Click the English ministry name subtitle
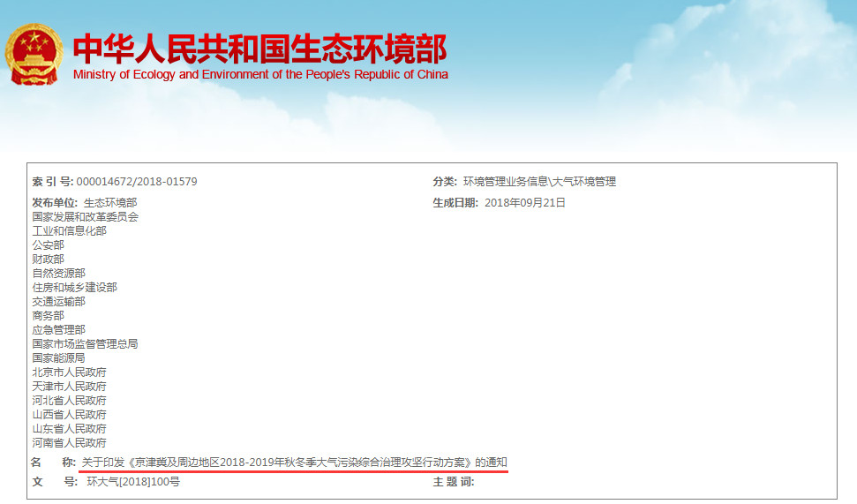The width and height of the screenshot is (857, 504). [260, 74]
